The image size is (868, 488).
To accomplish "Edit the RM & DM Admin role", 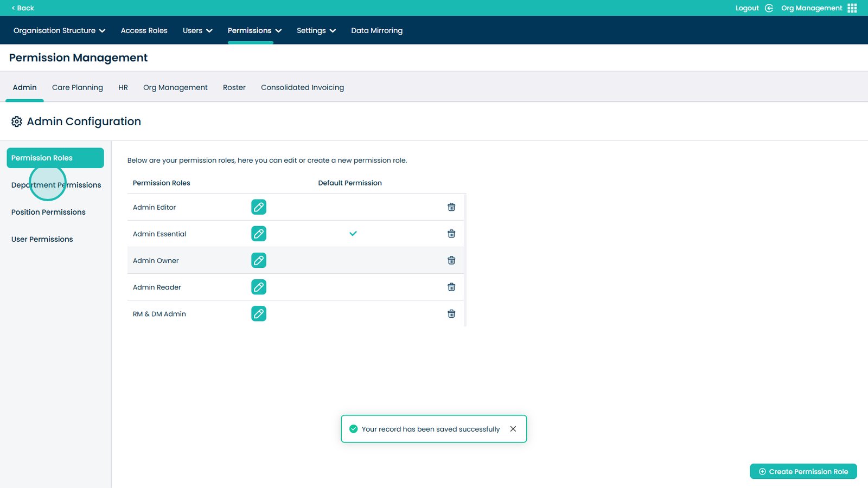I will 259,314.
